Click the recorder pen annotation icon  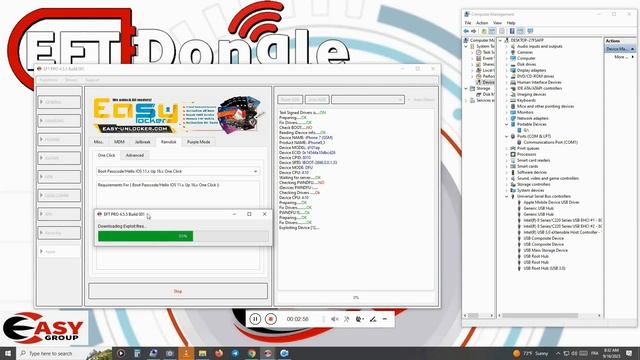pos(373,319)
